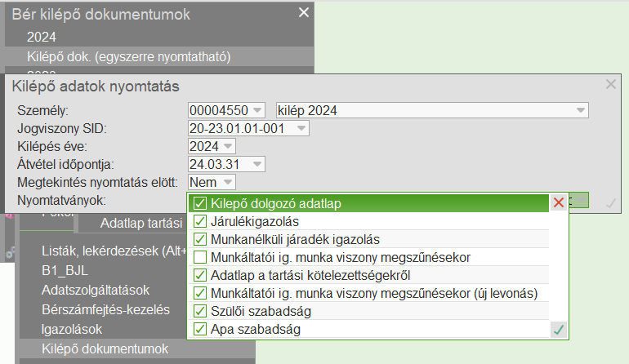Click the red X cancel icon in checklist
Image resolution: width=629 pixels, height=364 pixels.
[x=558, y=203]
